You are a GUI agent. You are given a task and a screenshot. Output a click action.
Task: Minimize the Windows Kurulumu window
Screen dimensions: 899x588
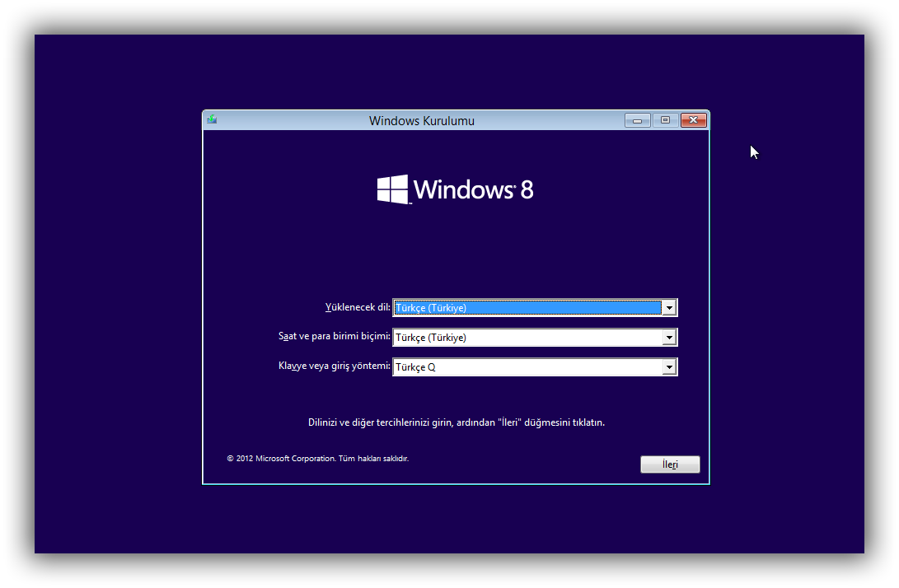point(637,120)
